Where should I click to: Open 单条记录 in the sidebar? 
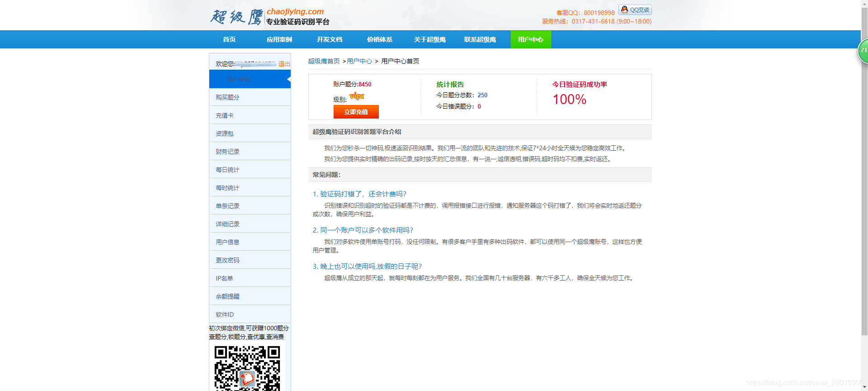[250, 206]
